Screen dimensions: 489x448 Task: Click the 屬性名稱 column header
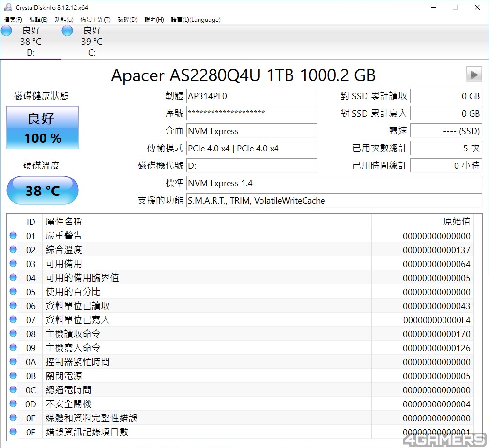pyautogui.click(x=207, y=222)
